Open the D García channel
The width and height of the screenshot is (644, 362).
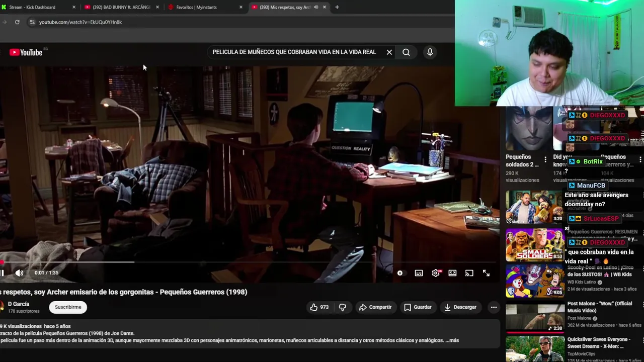[19, 304]
